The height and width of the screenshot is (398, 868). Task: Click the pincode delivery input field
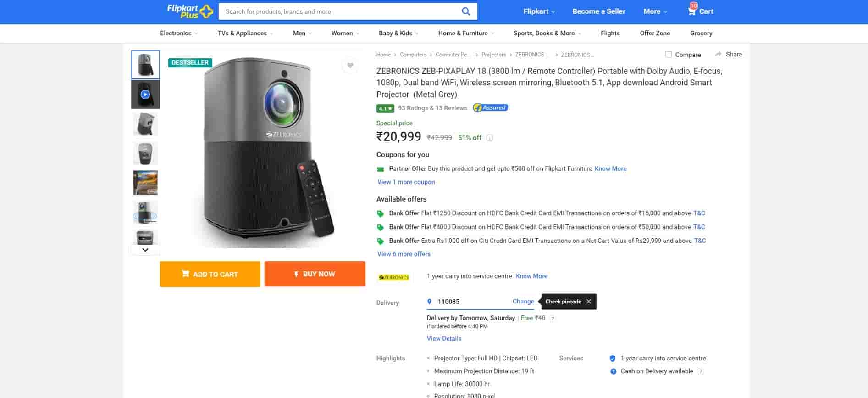[472, 302]
